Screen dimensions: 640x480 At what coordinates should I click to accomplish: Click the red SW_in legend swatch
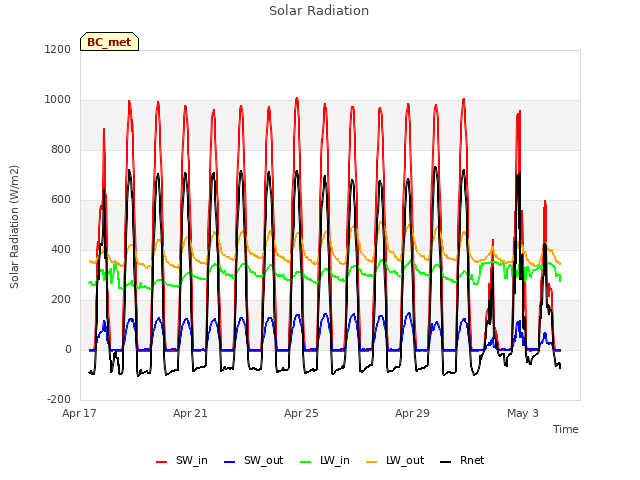(162, 462)
